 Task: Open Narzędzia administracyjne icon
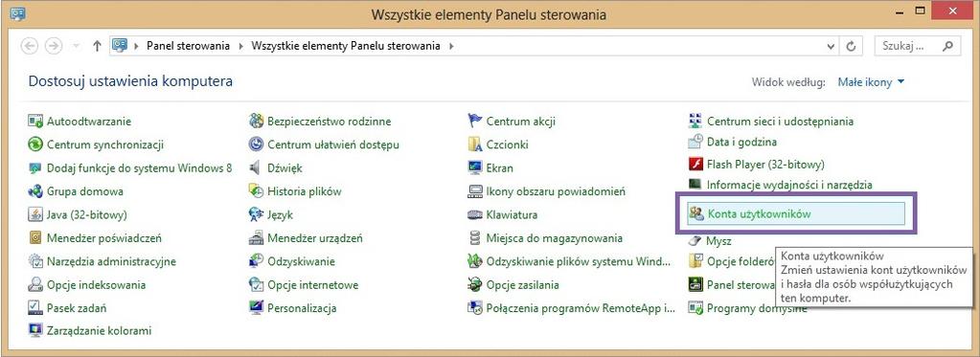[x=35, y=261]
